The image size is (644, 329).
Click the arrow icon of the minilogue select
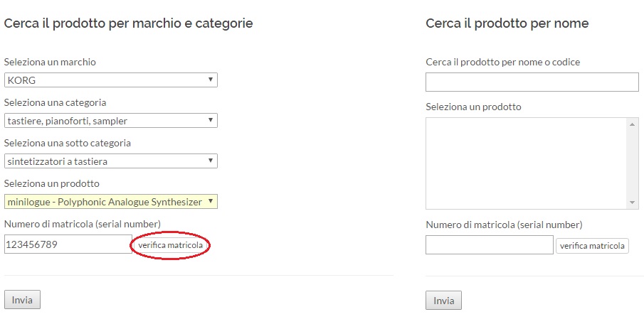[x=211, y=200]
